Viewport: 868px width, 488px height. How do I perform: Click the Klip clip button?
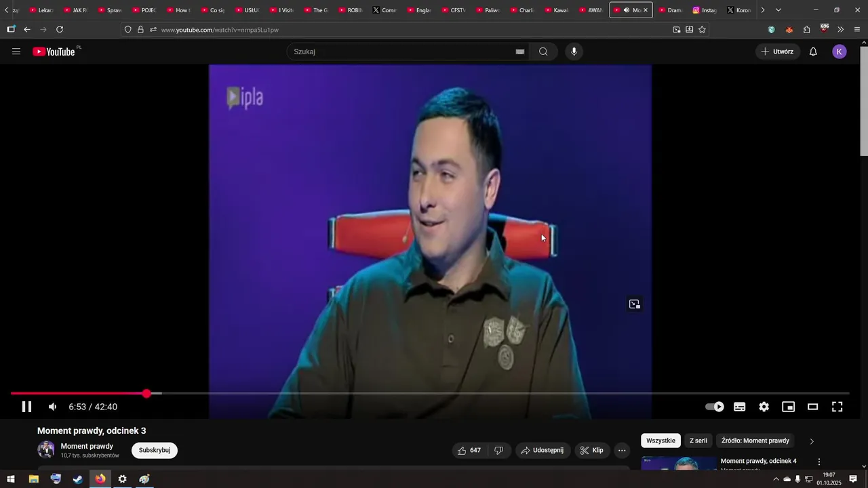pyautogui.click(x=591, y=450)
